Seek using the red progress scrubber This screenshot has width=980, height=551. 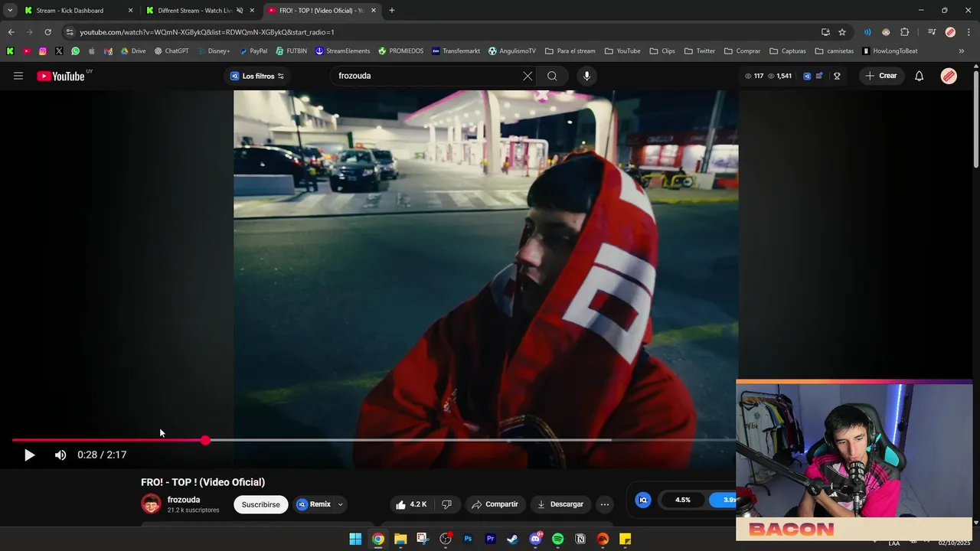coord(205,440)
